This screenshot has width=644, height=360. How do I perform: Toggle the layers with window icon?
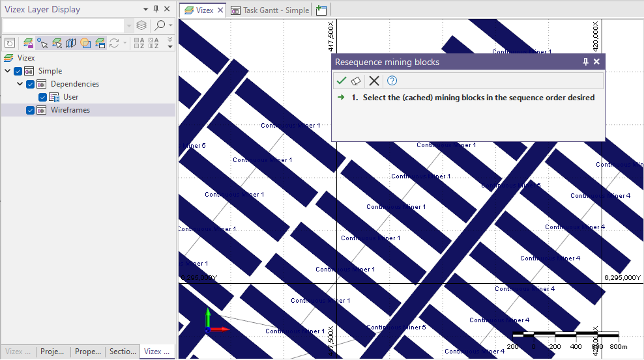tap(100, 43)
